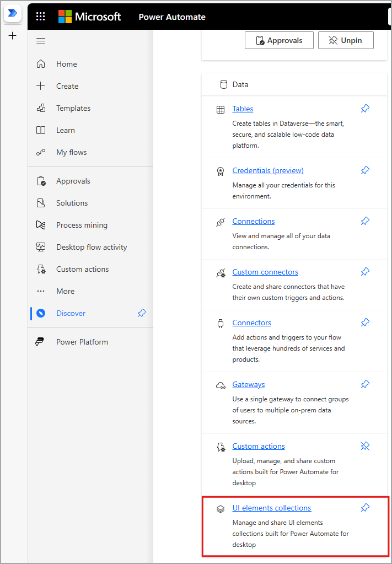Unpin Custom actions from the sidebar
Image resolution: width=392 pixels, height=564 pixels.
pyautogui.click(x=365, y=446)
